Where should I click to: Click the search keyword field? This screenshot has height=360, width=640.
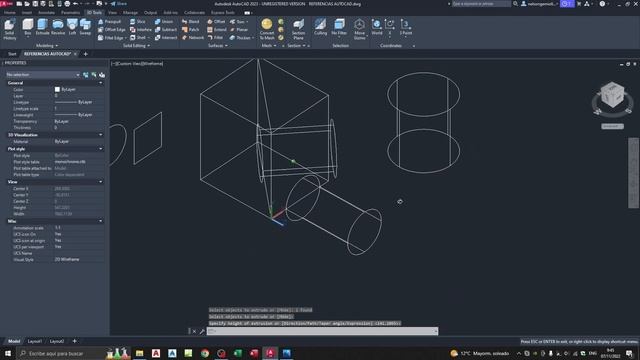(481, 4)
